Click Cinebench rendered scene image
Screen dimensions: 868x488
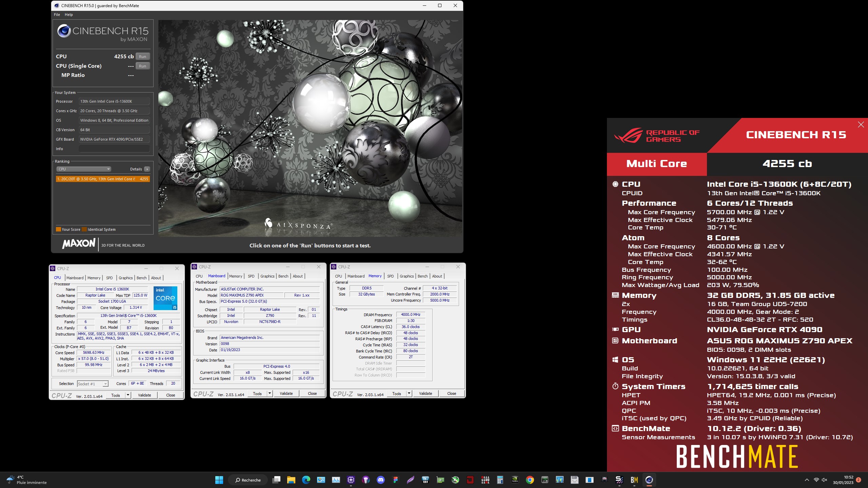tap(310, 128)
